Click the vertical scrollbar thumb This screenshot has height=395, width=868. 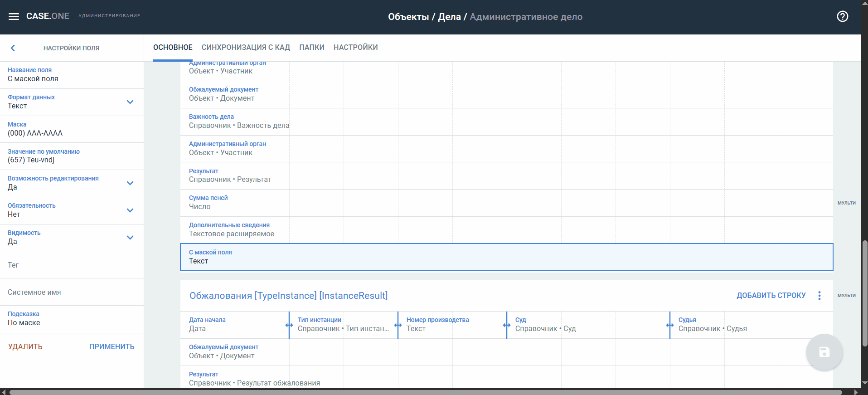point(865,293)
